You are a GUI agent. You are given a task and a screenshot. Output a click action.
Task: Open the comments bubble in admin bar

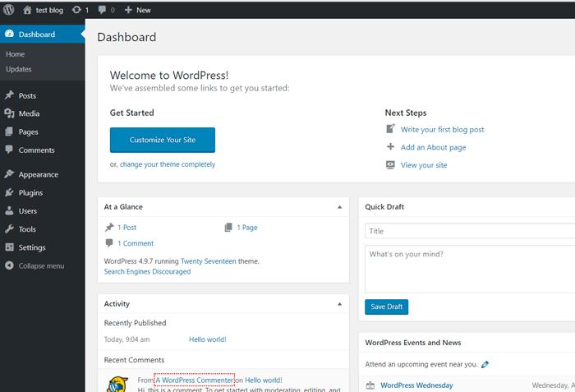click(x=102, y=10)
